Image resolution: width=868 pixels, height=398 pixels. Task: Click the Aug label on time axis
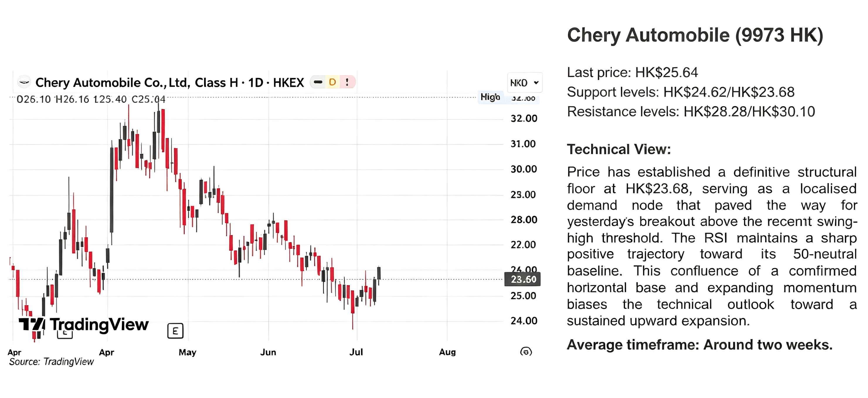(447, 352)
